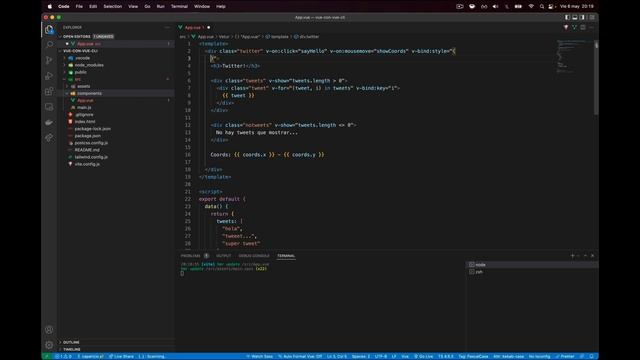Click Prettier in the status bar
This screenshot has height=360, width=640.
coord(565,356)
